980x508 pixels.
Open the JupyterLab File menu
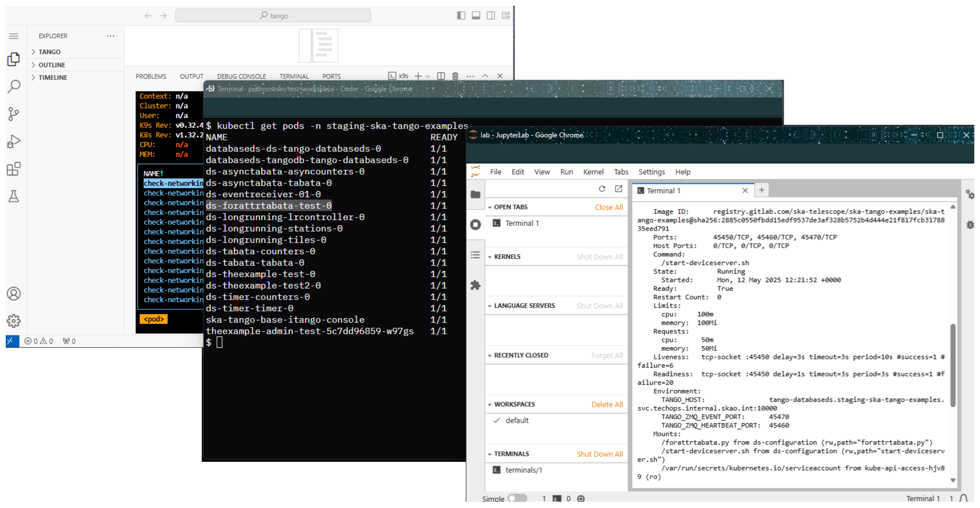496,172
